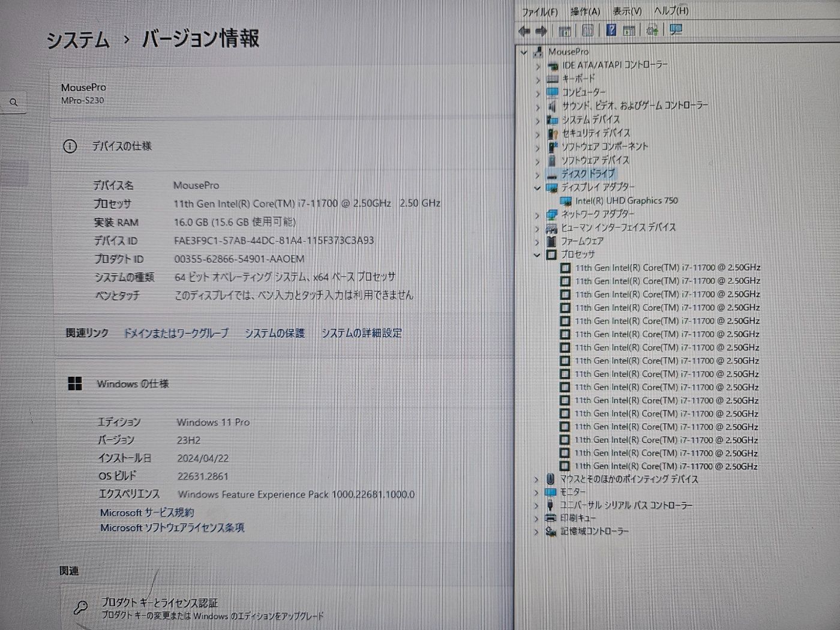The height and width of the screenshot is (630, 840).
Task: Collapse the ディスプレイ アダプター node chevron
Action: coord(538,188)
